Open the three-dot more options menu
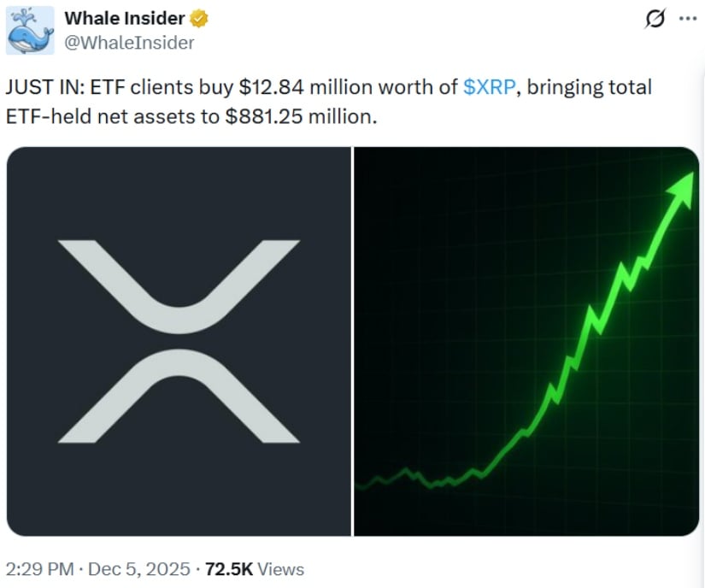Viewport: 705px width, 588px height. (687, 18)
